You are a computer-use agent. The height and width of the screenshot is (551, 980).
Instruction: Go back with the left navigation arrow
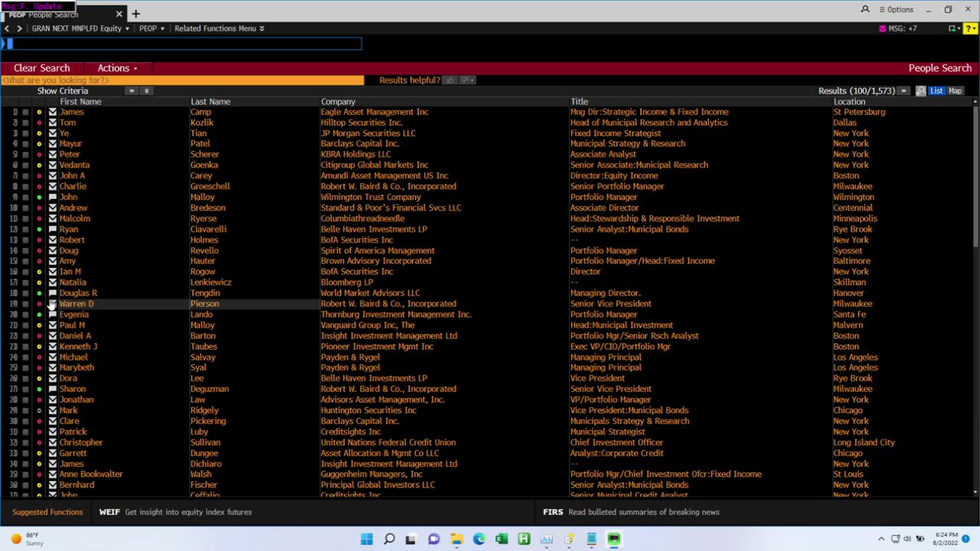(x=7, y=28)
